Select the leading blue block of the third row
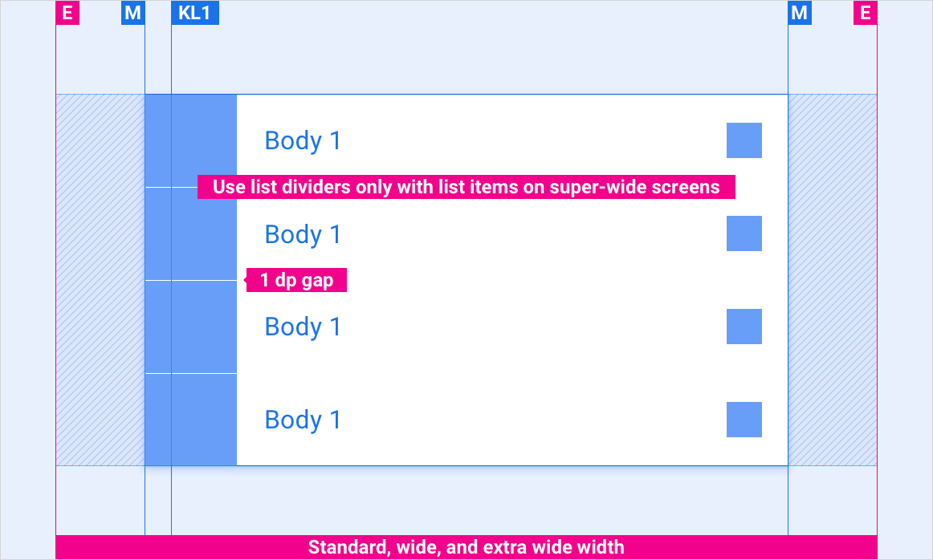Screen dimensions: 933x560 [190, 327]
